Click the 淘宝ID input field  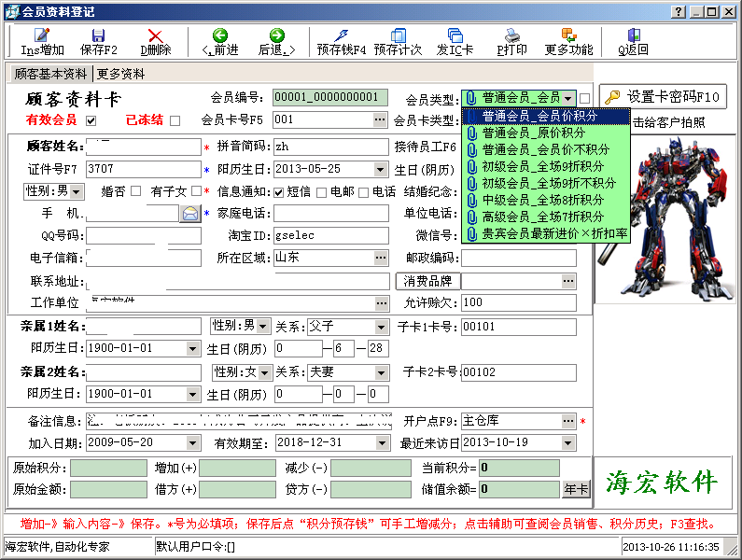(x=330, y=236)
